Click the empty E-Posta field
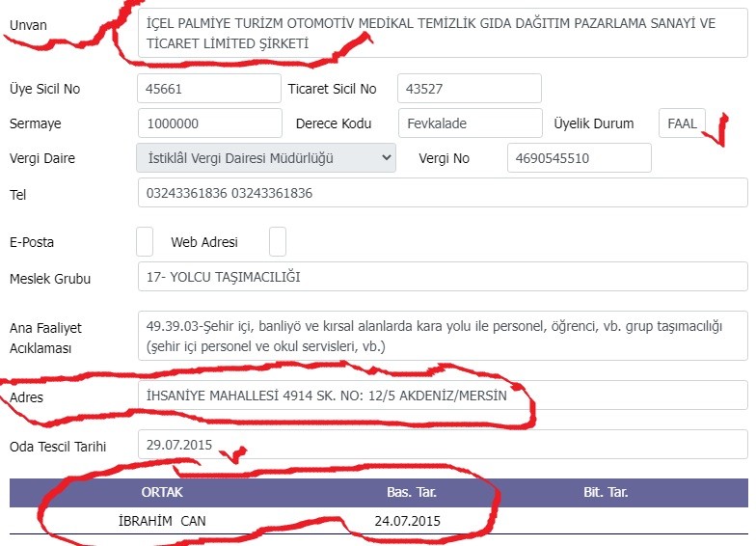This screenshot has width=756, height=546. [145, 241]
